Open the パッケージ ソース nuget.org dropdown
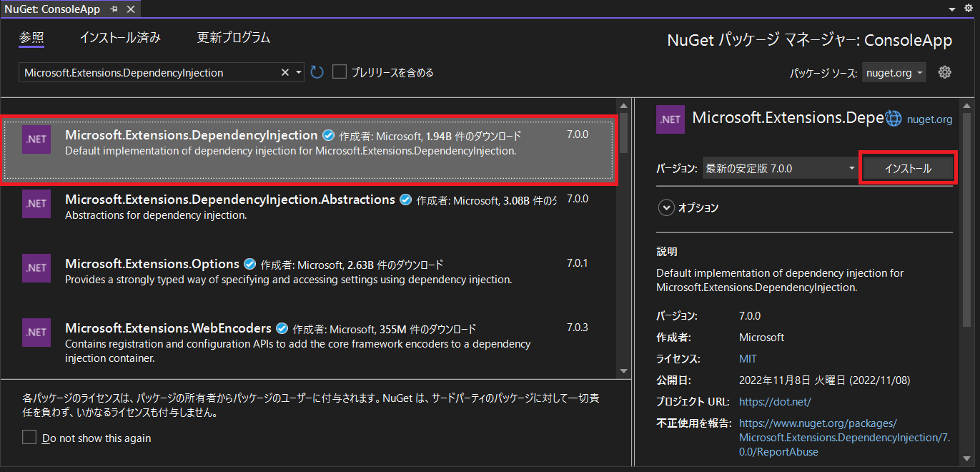This screenshot has height=472, width=980. point(894,72)
